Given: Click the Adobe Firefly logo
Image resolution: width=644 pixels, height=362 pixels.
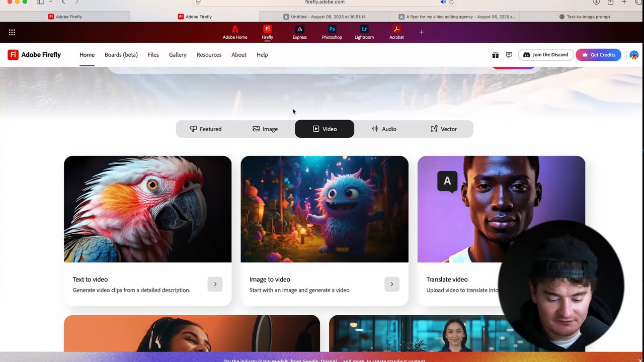Looking at the screenshot, I should [x=34, y=55].
